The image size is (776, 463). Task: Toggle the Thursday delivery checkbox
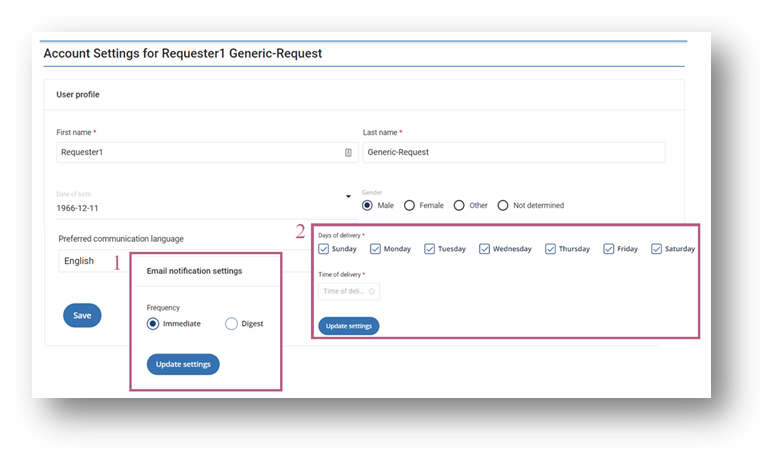pyautogui.click(x=550, y=249)
